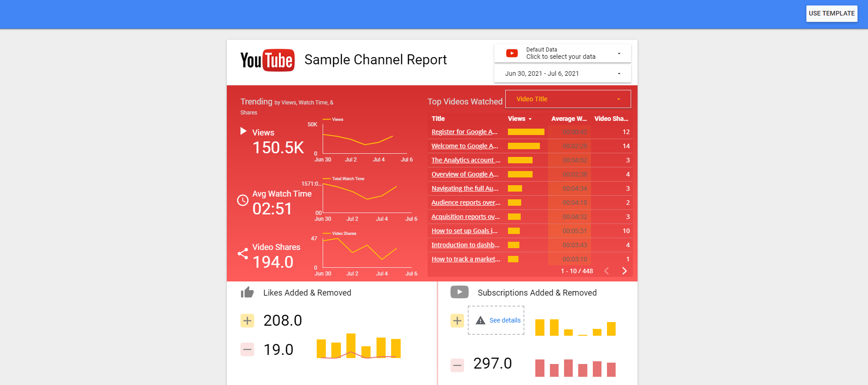Open 'Welcome to Google A...' video link

465,146
